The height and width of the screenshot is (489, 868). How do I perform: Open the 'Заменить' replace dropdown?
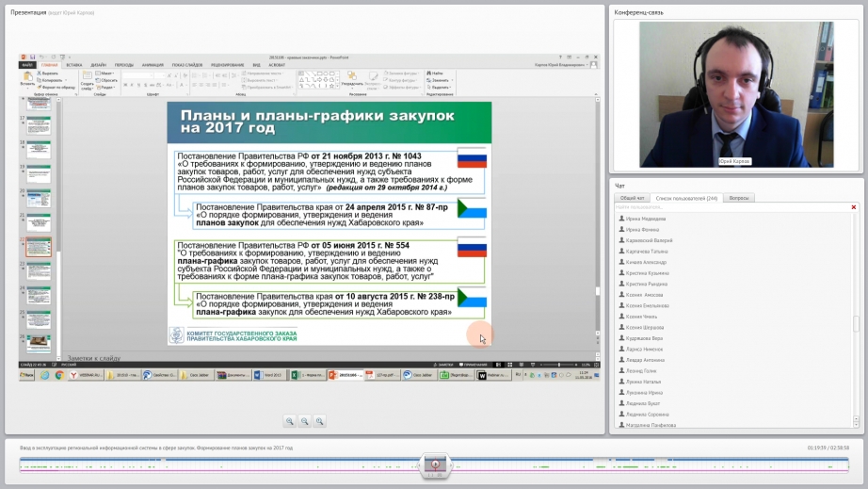440,80
